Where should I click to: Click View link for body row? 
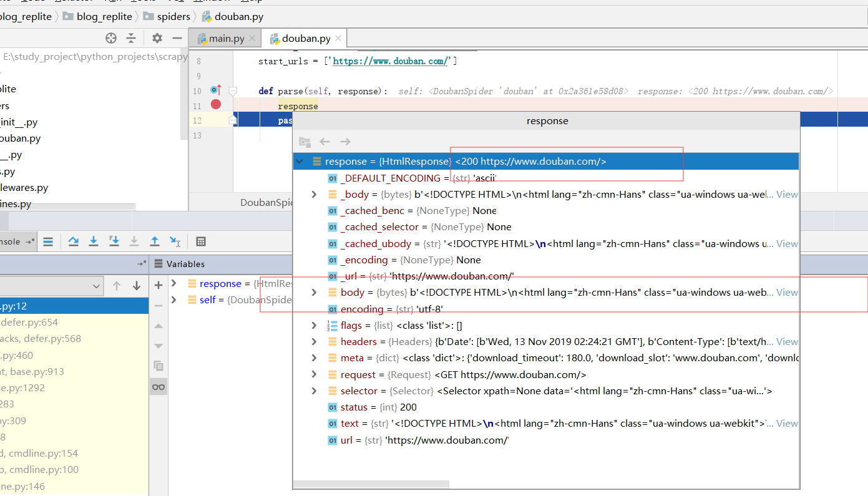click(x=786, y=293)
